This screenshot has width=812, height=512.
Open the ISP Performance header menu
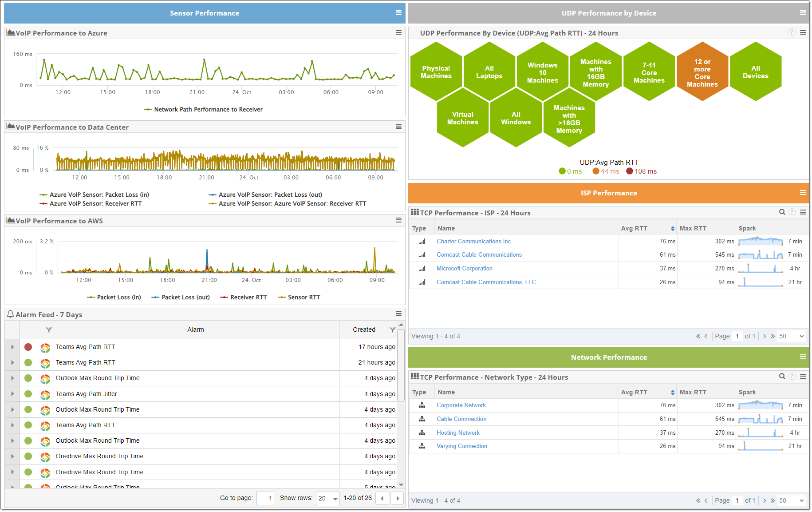[803, 193]
